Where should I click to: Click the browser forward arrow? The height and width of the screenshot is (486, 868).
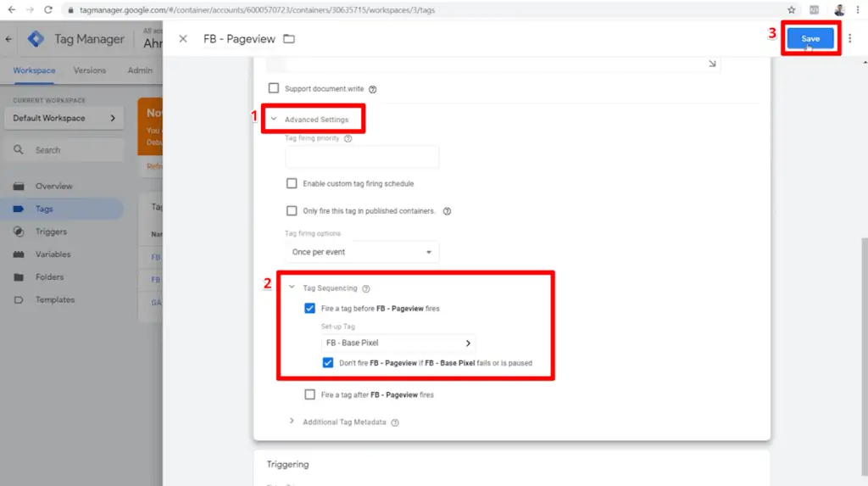[30, 9]
